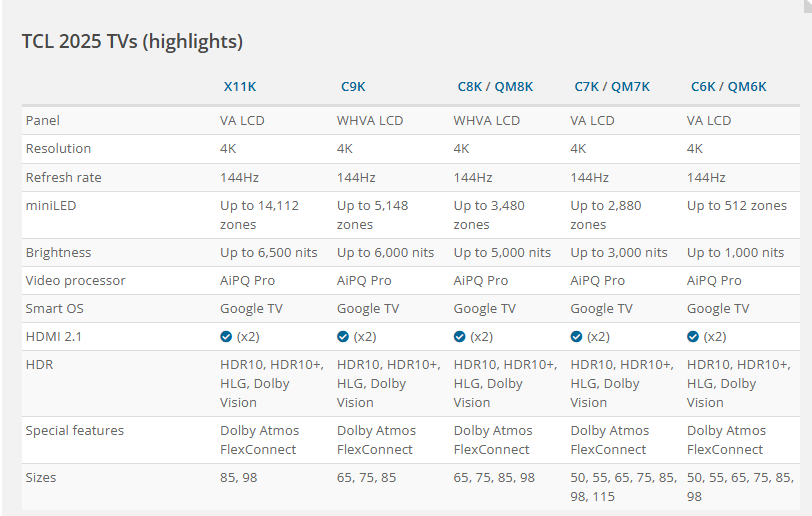The image size is (812, 516).
Task: Click the HDMI 2.1 checkmark for X11K
Action: [226, 337]
